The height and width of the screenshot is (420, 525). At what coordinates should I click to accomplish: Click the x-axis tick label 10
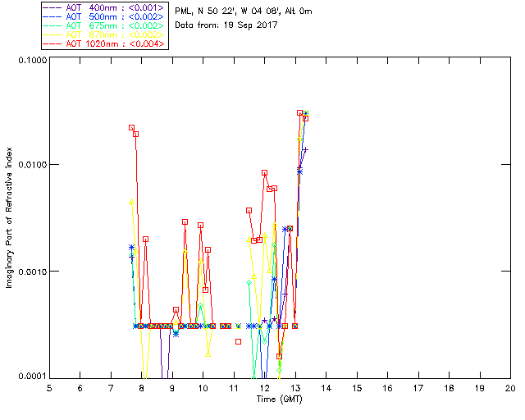(203, 388)
